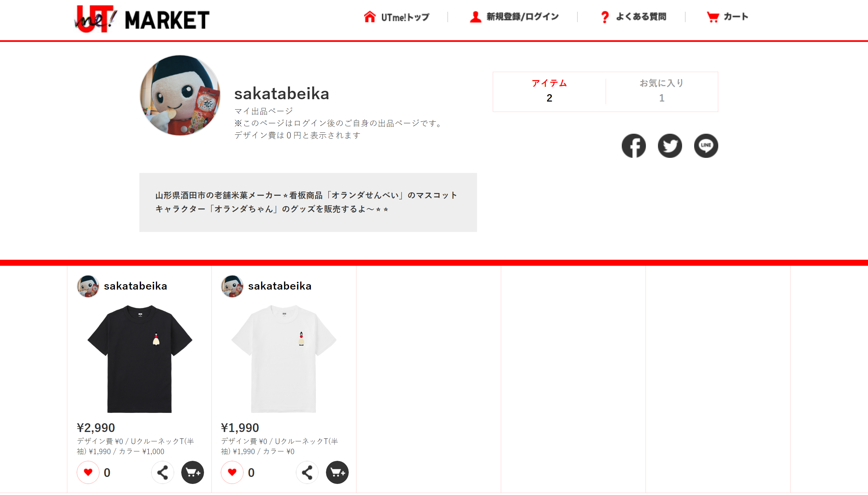The image size is (868, 495).
Task: Open the カート shopping cart
Action: click(727, 17)
